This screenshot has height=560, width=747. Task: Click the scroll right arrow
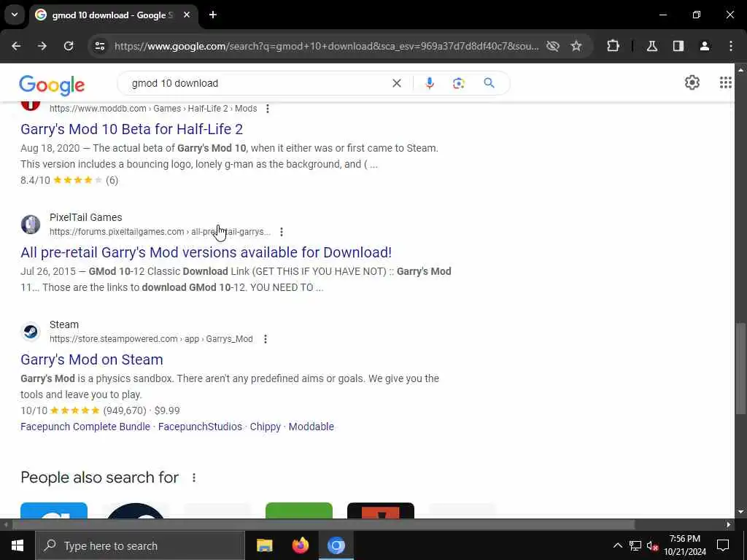[x=729, y=525]
